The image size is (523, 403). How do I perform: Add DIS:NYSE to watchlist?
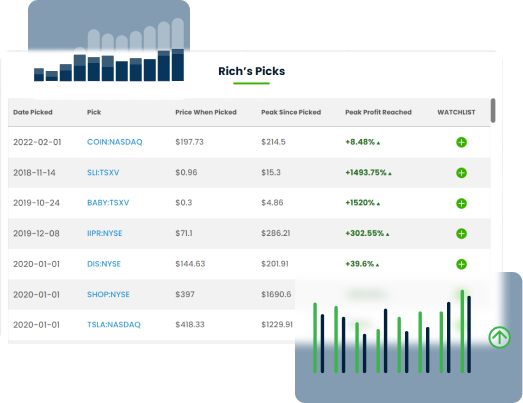[461, 264]
